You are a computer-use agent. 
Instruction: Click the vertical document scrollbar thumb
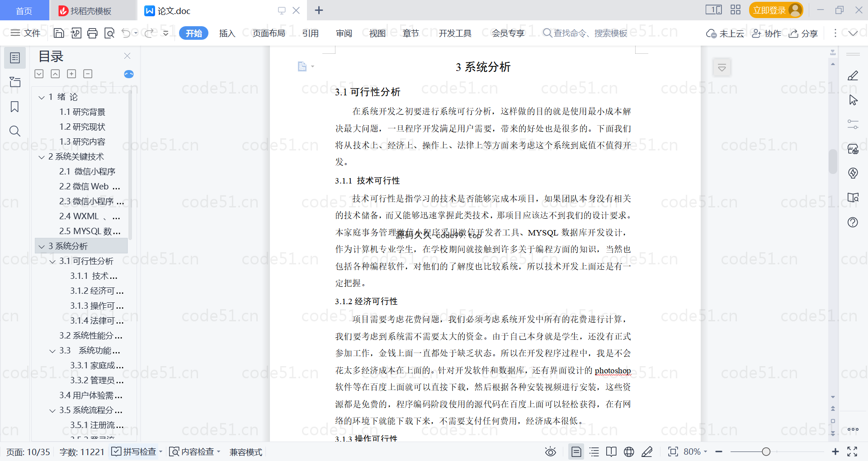[833, 161]
